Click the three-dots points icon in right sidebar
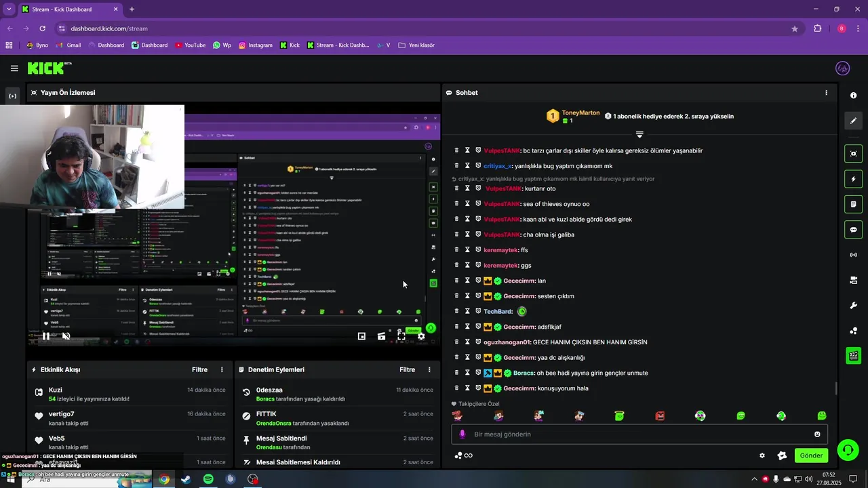 [853, 331]
